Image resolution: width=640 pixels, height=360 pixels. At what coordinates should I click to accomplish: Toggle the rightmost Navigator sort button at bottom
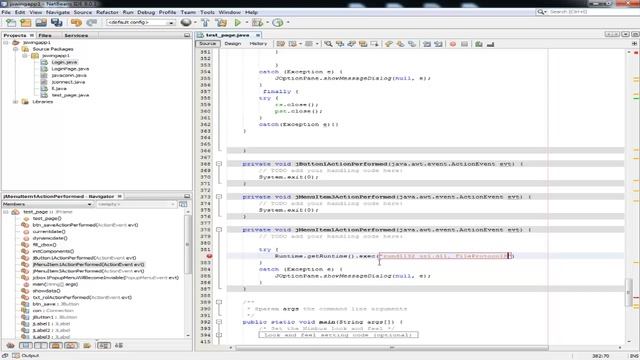coord(119,346)
